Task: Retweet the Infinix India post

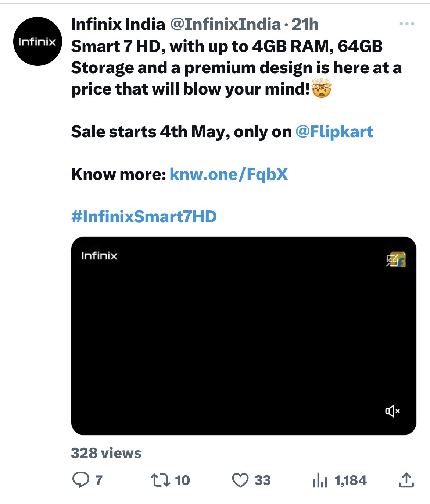Action: click(x=160, y=480)
